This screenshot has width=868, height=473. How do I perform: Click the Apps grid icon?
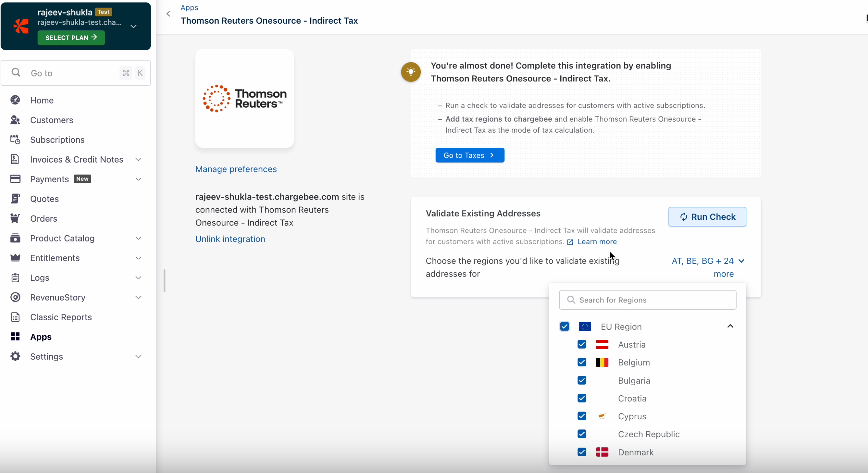[x=15, y=337]
